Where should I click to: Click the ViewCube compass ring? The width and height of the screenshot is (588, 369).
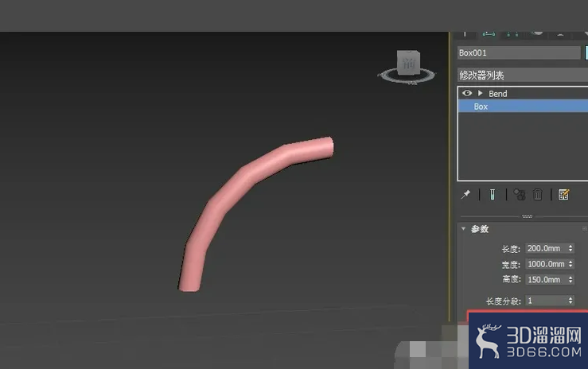pos(407,76)
